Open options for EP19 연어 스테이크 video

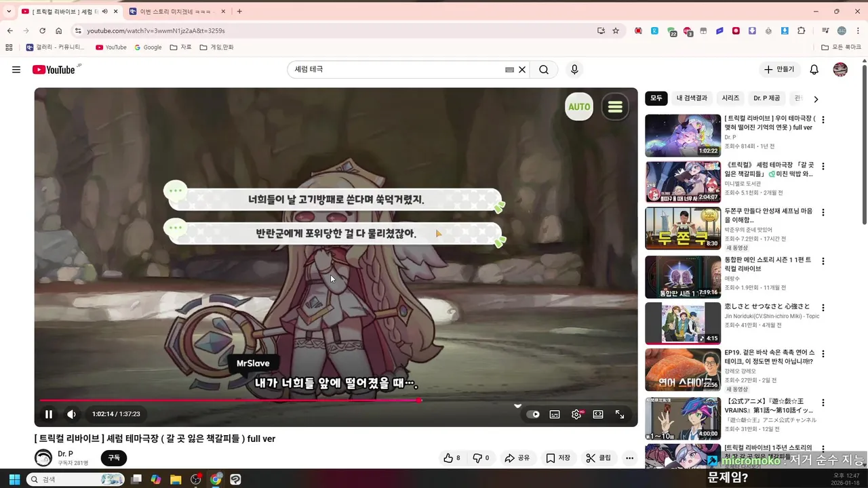pyautogui.click(x=823, y=354)
